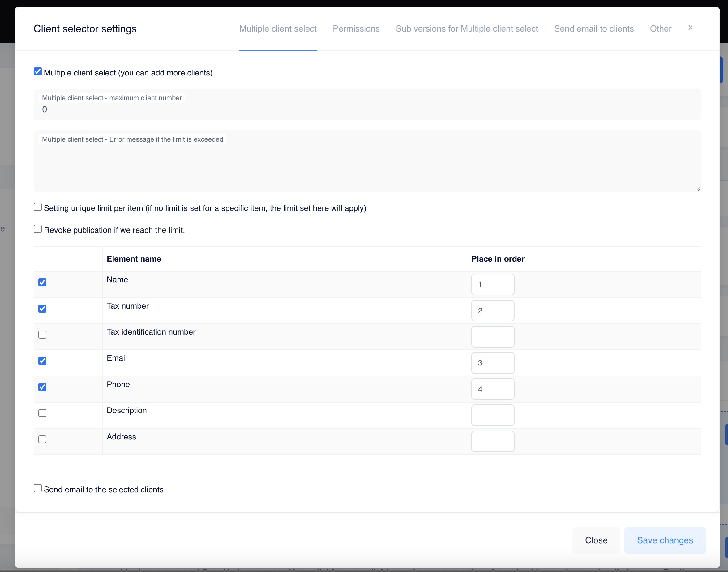Uncheck the Tax number row checkbox
Image resolution: width=728 pixels, height=572 pixels.
(x=43, y=309)
